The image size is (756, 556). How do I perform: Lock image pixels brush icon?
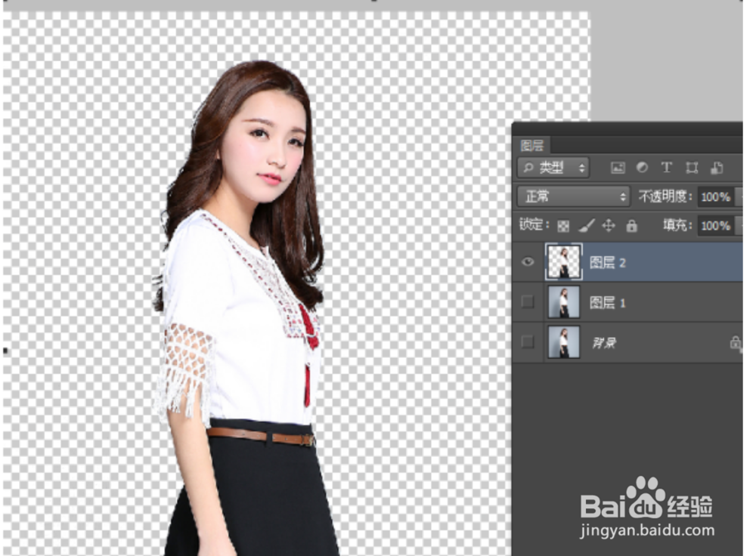point(587,225)
